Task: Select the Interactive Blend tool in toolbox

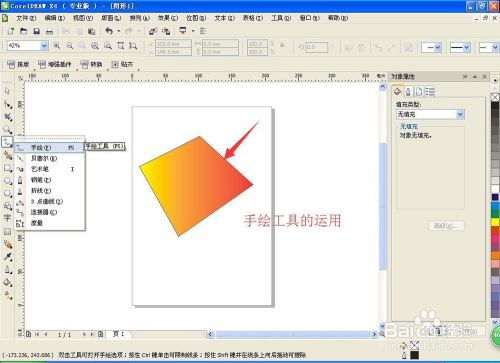Action: tap(7, 244)
